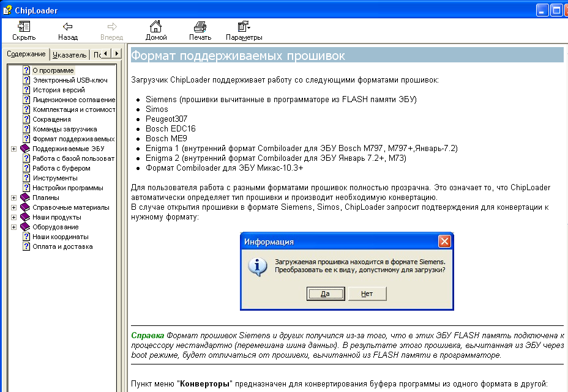The image size is (568, 392).
Task: Expand the Наши продукты tree branch
Action: [x=13, y=216]
